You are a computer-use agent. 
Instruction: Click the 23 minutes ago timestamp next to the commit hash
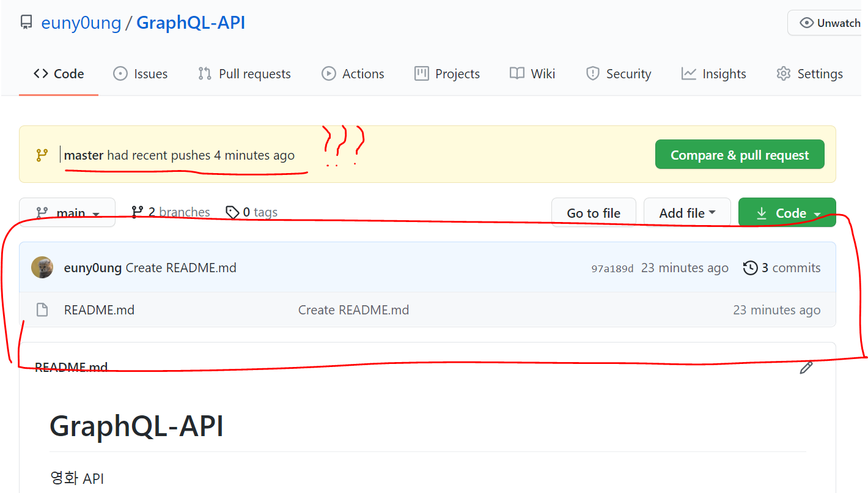pos(685,268)
